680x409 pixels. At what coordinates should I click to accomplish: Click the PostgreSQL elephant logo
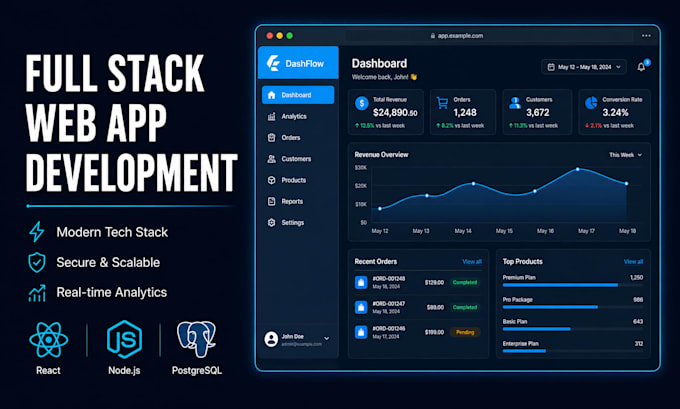click(196, 339)
